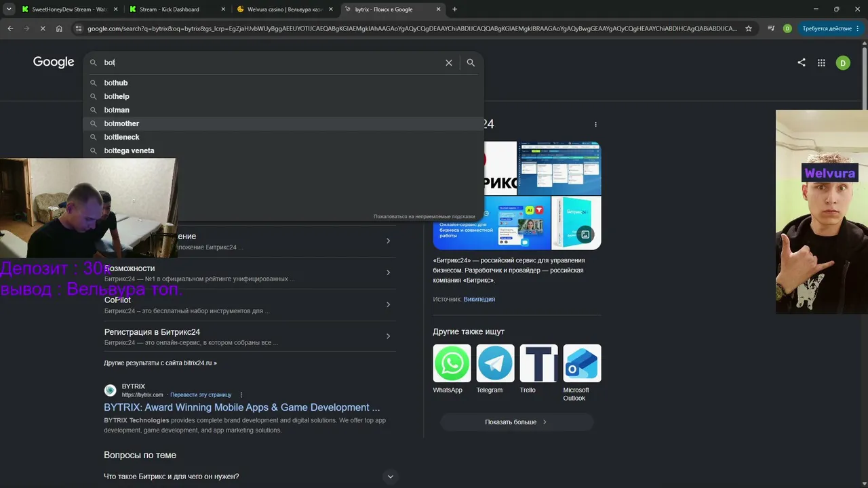The image size is (868, 488).
Task: View site information in address bar
Action: click(x=79, y=28)
